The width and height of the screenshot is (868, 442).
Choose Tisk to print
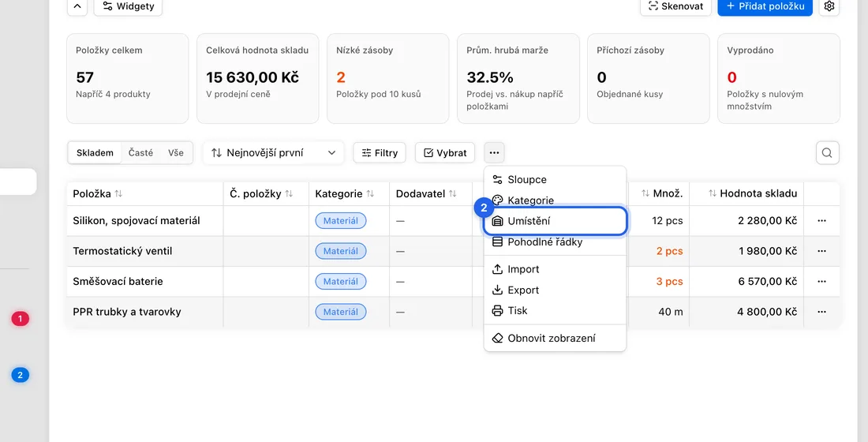point(556,311)
